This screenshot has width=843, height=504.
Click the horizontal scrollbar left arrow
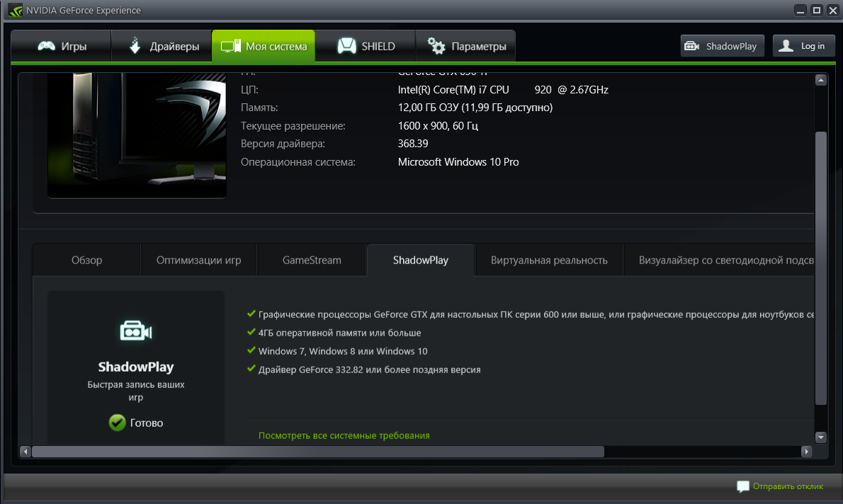click(x=26, y=452)
